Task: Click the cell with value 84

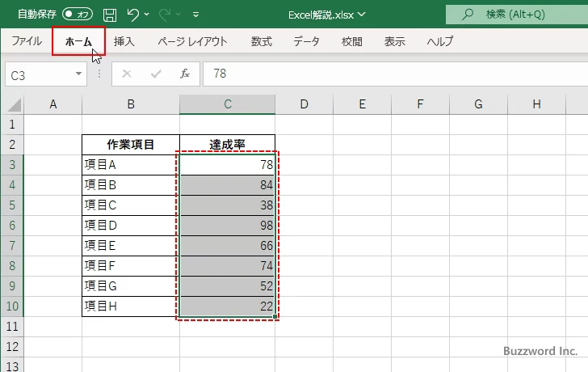Action: point(227,185)
